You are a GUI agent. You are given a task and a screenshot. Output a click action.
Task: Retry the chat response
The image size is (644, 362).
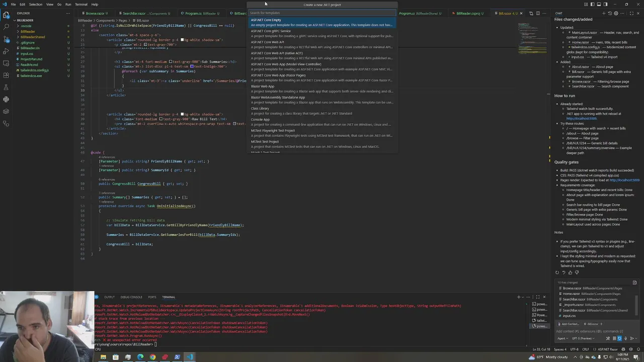point(557,273)
